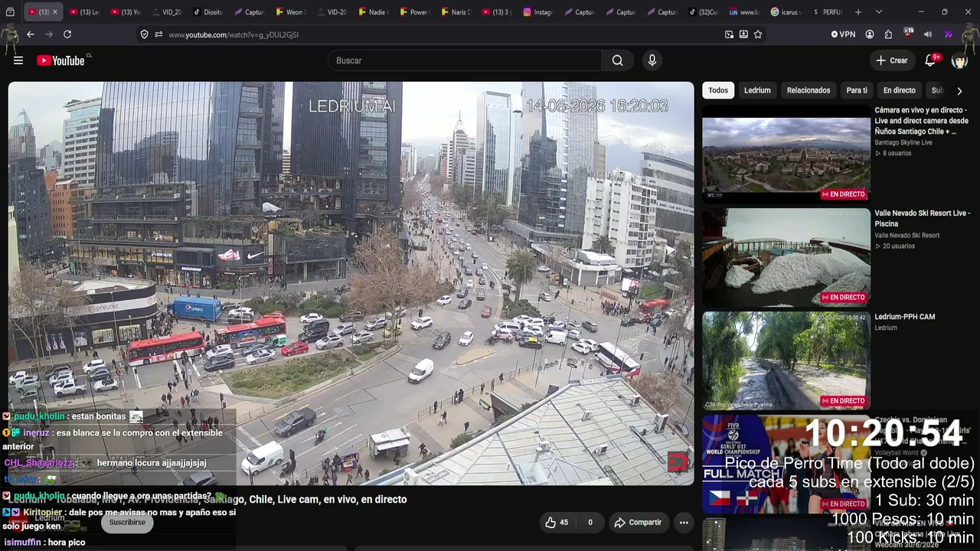This screenshot has height=551, width=980.
Task: Switch to the Power browser tab
Action: click(414, 12)
